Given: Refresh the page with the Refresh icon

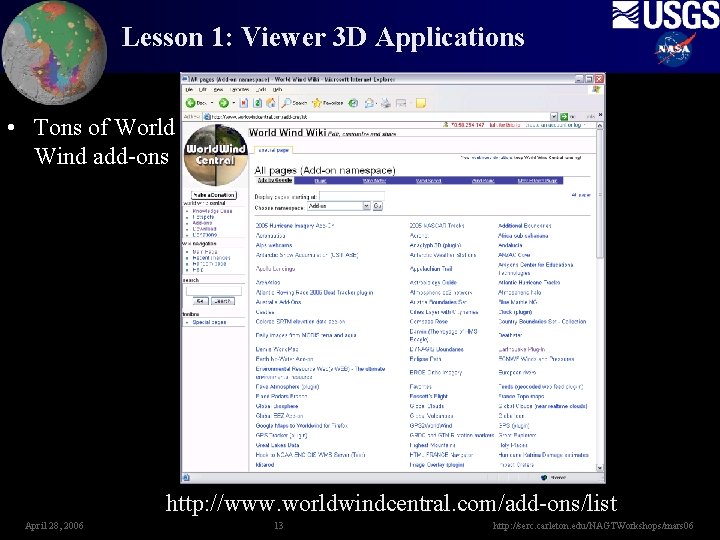Looking at the screenshot, I should pos(258,103).
